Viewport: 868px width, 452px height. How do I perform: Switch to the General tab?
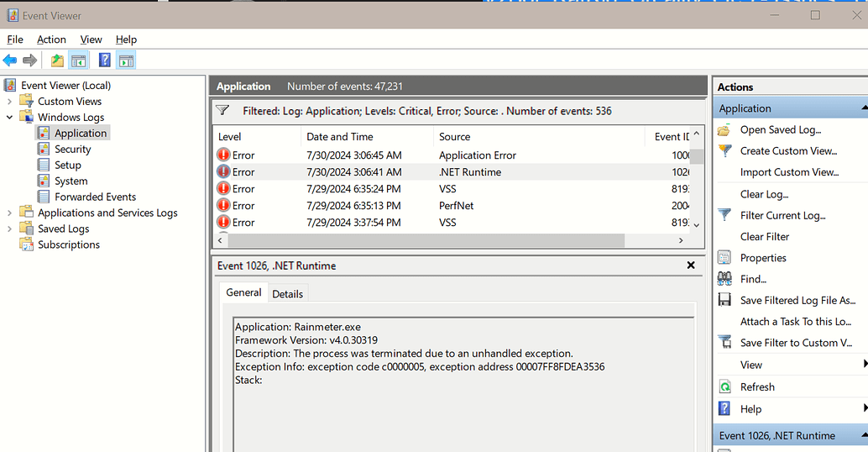[x=243, y=292]
